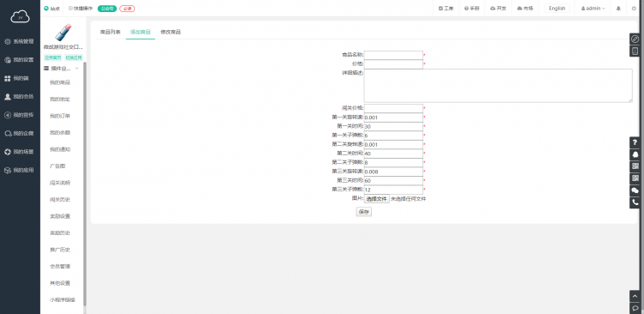
Task: Open 工单 in the top bar
Action: [446, 9]
